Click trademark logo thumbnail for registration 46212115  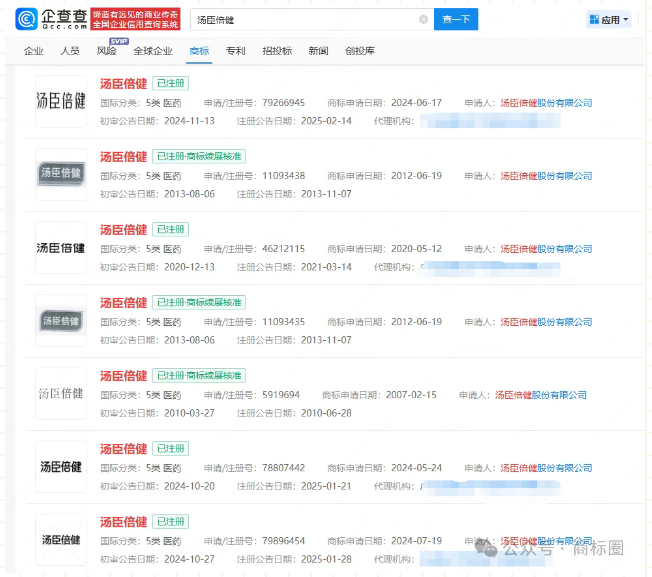(x=60, y=248)
